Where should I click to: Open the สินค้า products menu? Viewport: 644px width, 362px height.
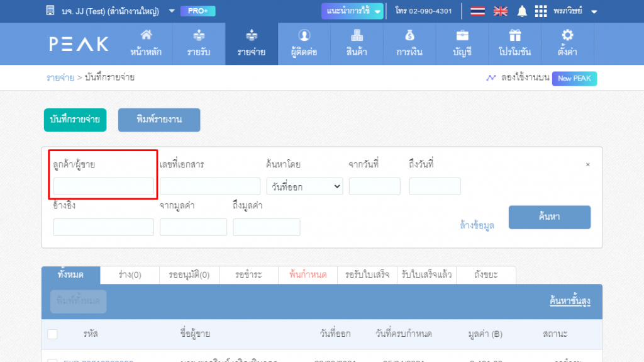[x=357, y=43]
